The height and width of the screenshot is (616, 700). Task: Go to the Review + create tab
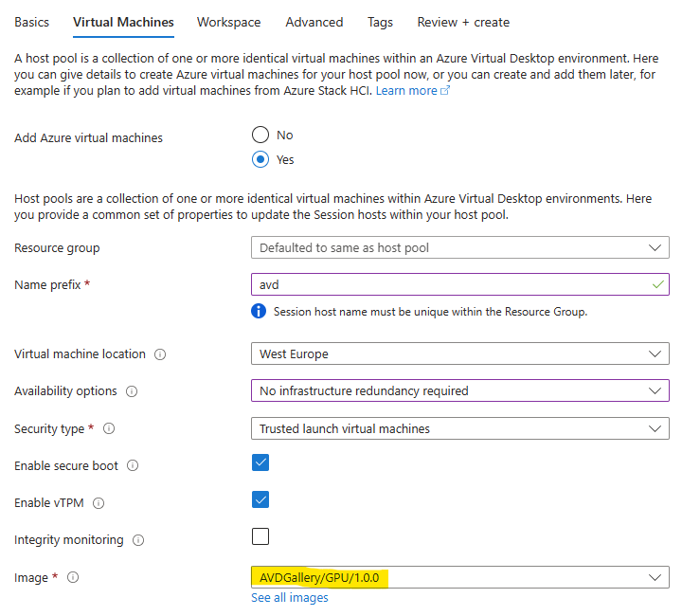pos(463,22)
